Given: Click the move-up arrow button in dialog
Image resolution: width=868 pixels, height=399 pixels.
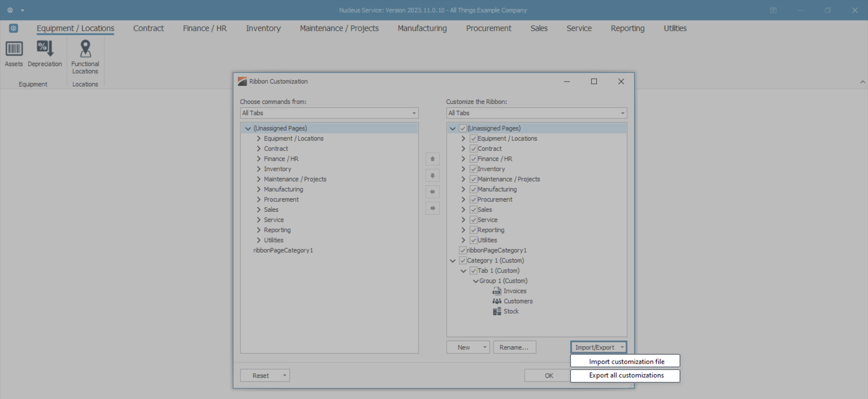Looking at the screenshot, I should (433, 159).
